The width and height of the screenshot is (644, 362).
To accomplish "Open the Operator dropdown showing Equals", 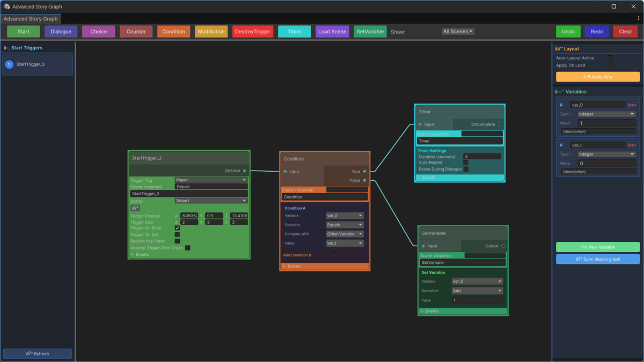I will coord(345,225).
